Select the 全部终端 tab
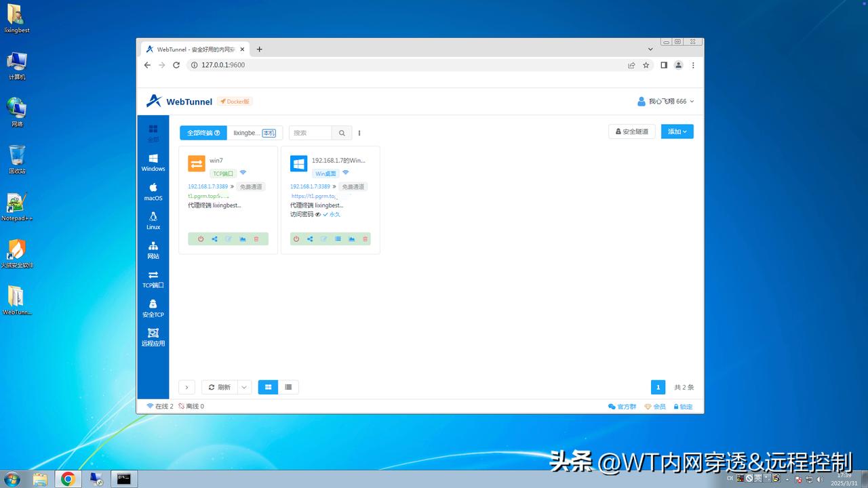The height and width of the screenshot is (488, 868). [203, 133]
